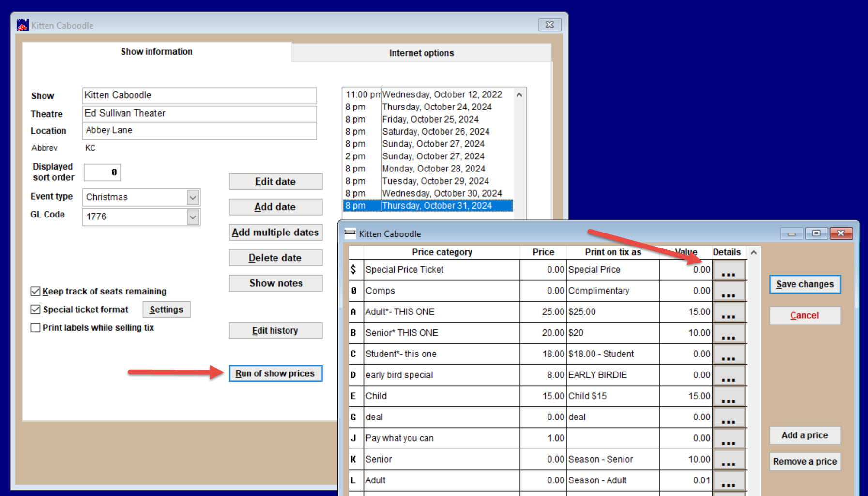Select Wednesday, October 12, 2022 date
This screenshot has height=496, width=868.
point(428,94)
